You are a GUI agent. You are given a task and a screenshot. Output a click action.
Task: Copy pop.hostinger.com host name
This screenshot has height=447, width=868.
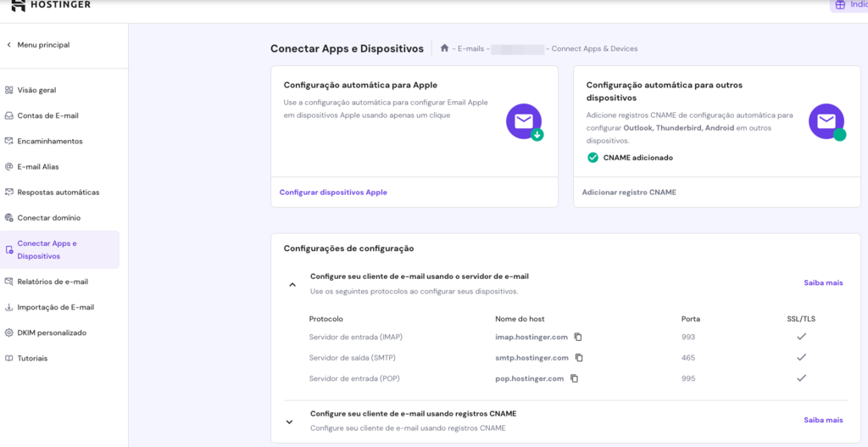575,379
